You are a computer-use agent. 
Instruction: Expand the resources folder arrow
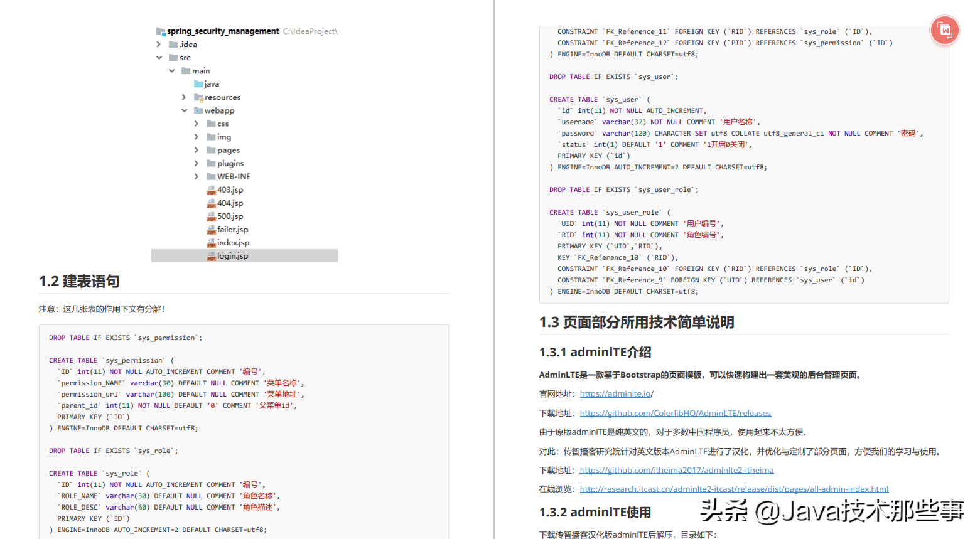183,97
